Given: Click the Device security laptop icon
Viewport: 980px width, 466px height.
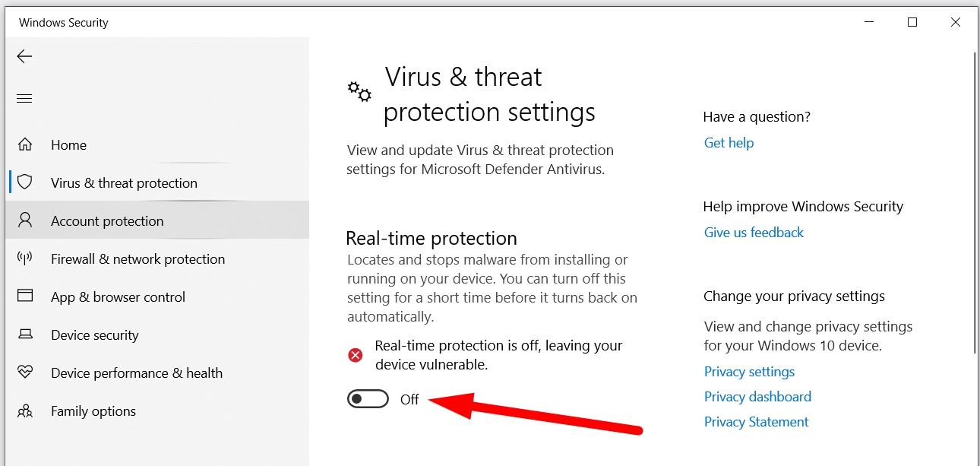Looking at the screenshot, I should [x=25, y=334].
